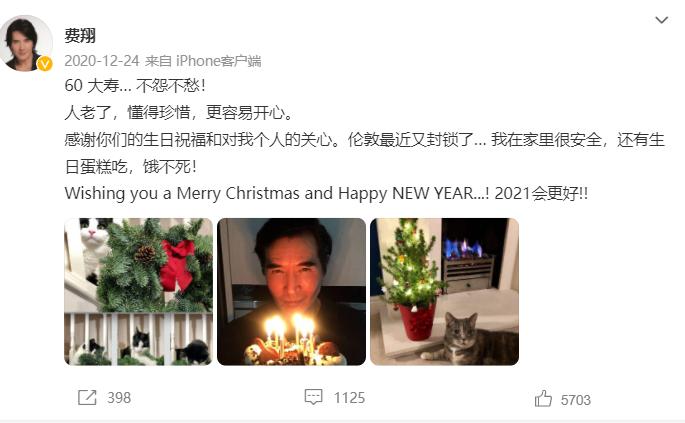
Task: Click the Merry Christmas line of text
Action: (x=326, y=193)
